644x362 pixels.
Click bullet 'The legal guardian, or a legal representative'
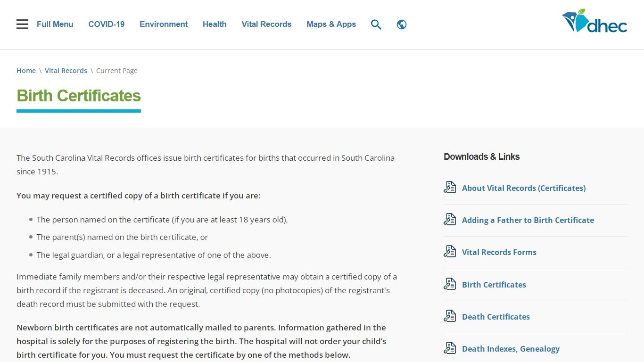tap(154, 255)
